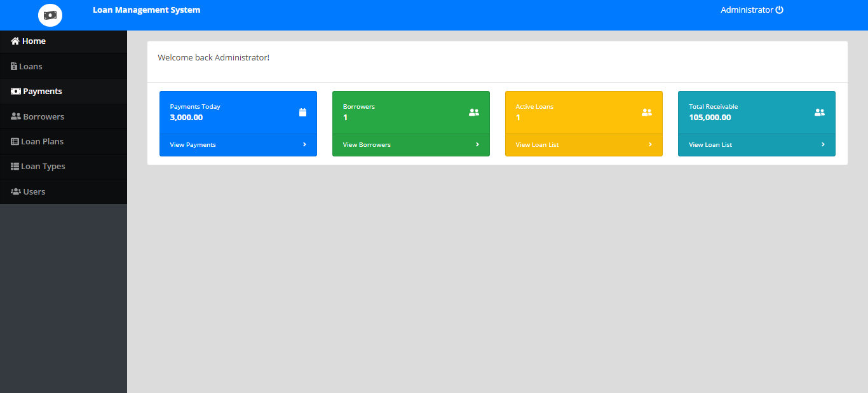The height and width of the screenshot is (393, 868).
Task: Open the Borrowers sidebar menu item
Action: (x=64, y=116)
